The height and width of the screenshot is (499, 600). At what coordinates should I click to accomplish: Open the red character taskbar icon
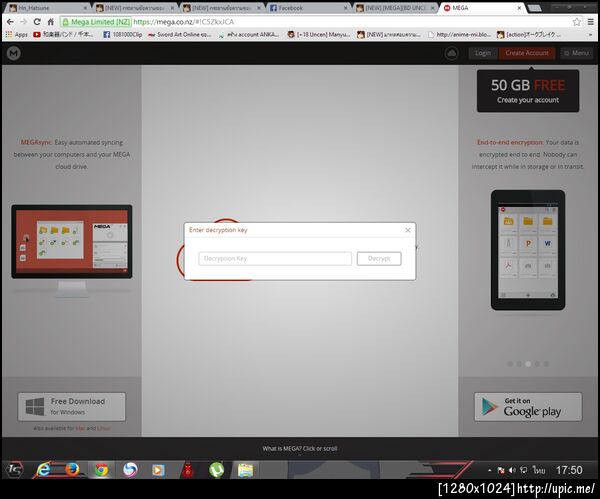tap(188, 470)
